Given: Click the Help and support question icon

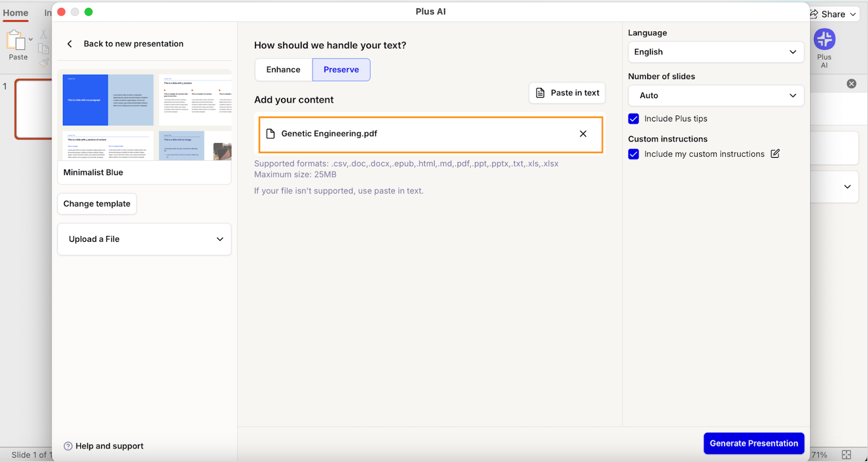Looking at the screenshot, I should (x=68, y=446).
